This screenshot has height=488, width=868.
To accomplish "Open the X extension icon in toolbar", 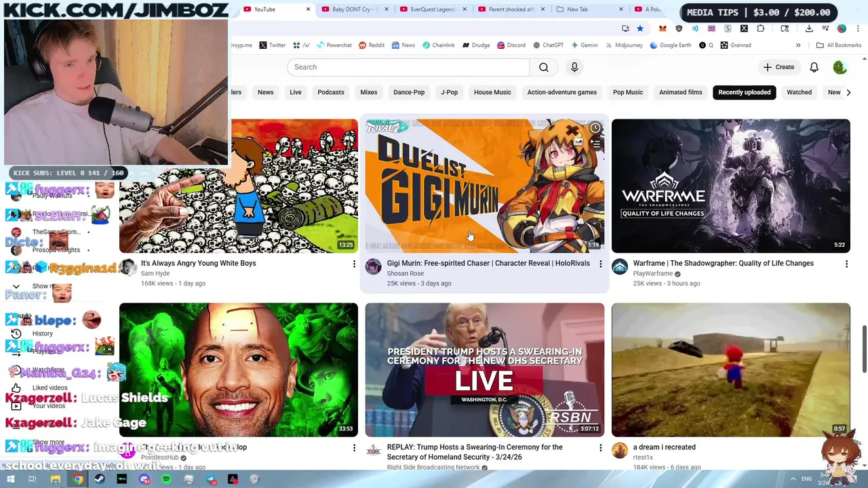I will (x=744, y=28).
